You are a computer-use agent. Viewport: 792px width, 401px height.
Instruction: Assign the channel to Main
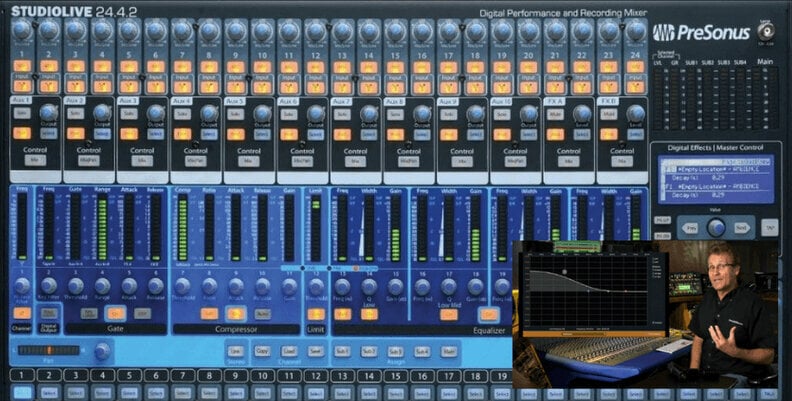(x=449, y=352)
